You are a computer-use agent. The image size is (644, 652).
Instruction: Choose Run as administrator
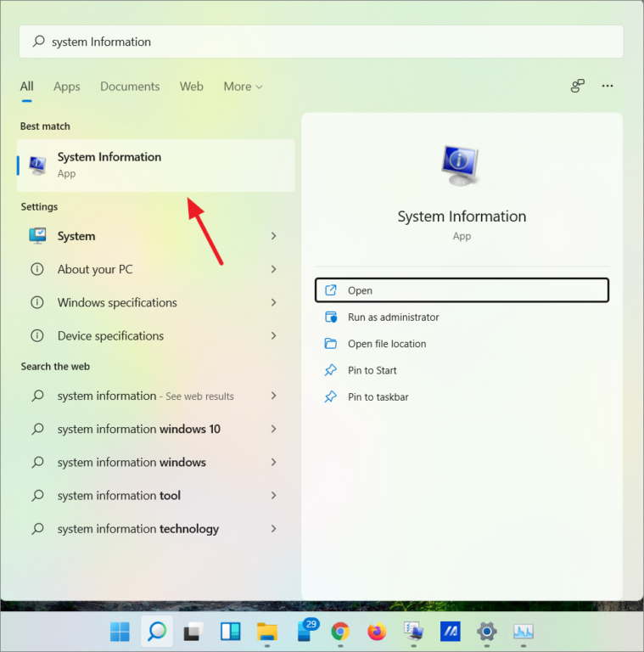tap(462, 317)
